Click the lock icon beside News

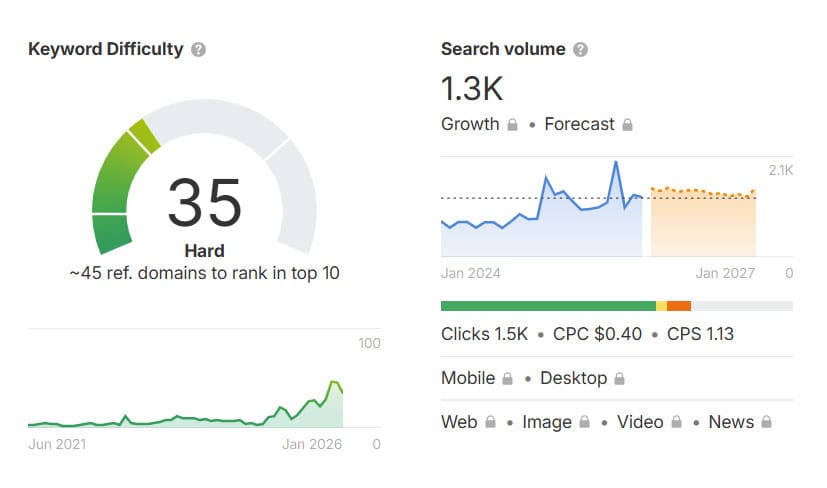coord(767,423)
